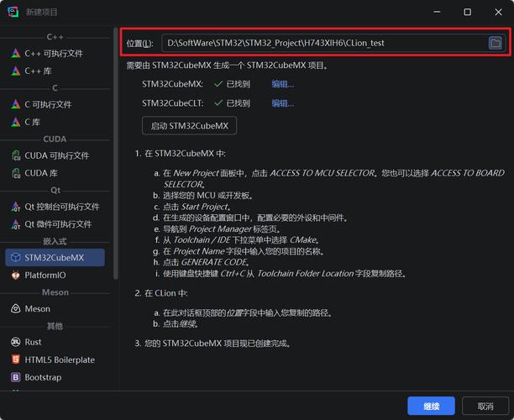Viewport: 514px width, 420px height.
Task: Choose C 可执行文件 project type
Action: [55, 104]
